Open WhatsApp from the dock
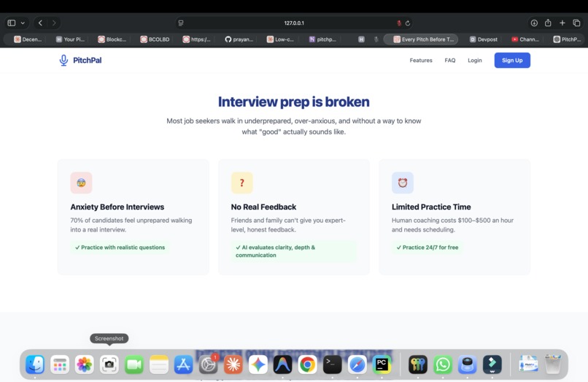Image resolution: width=588 pixels, height=382 pixels. (x=443, y=364)
